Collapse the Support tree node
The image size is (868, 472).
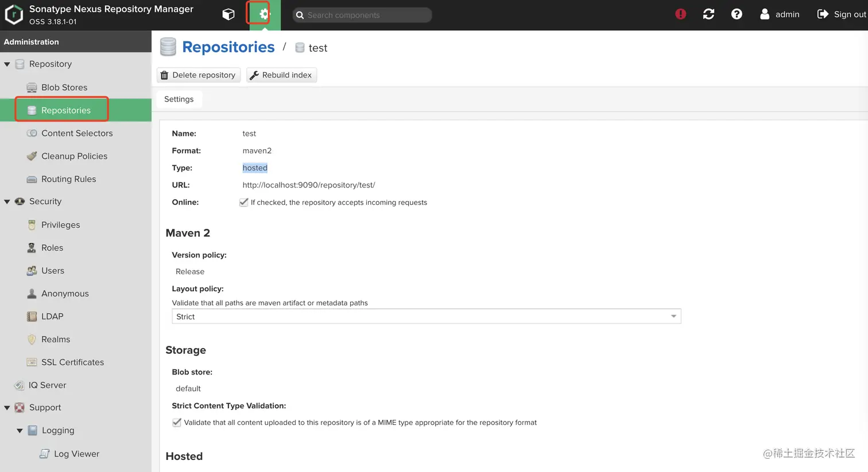(x=7, y=408)
